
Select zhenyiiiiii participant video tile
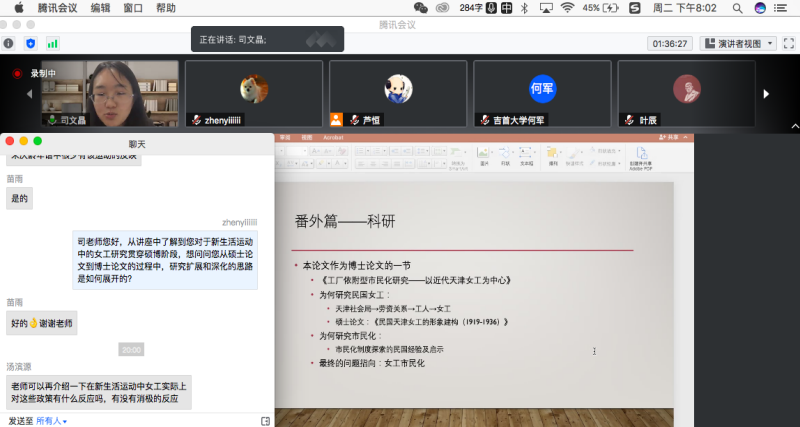[253, 93]
